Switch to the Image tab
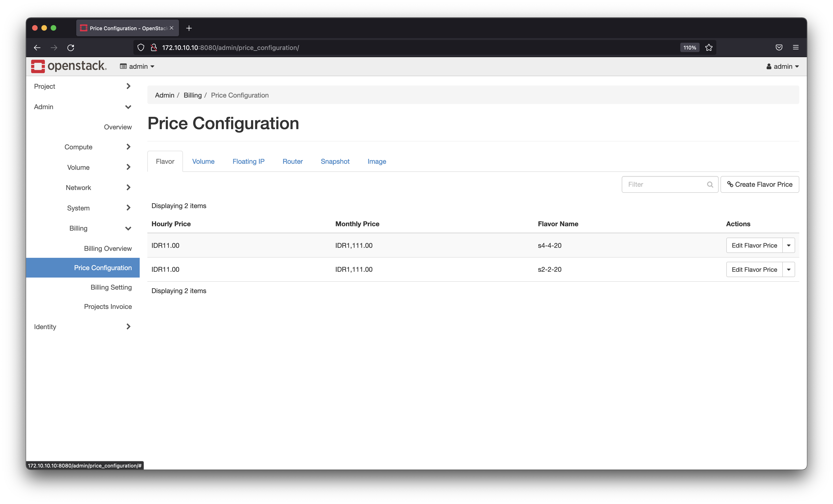 pyautogui.click(x=377, y=161)
